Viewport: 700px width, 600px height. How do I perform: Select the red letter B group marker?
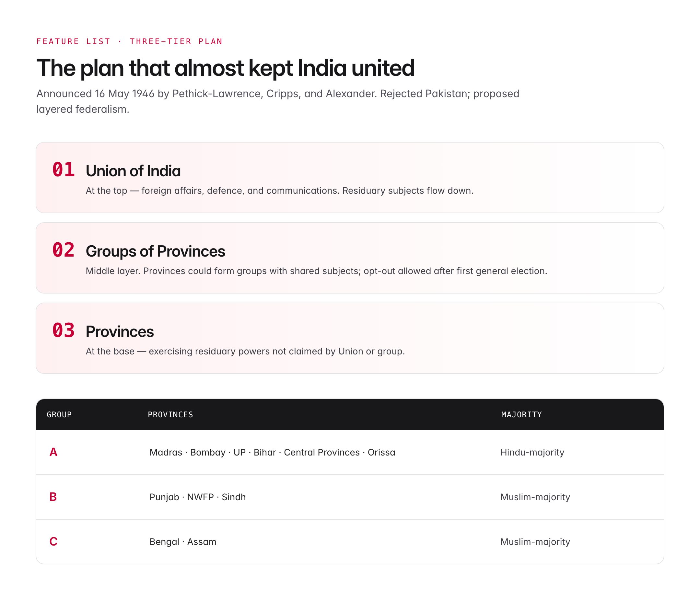coord(53,497)
